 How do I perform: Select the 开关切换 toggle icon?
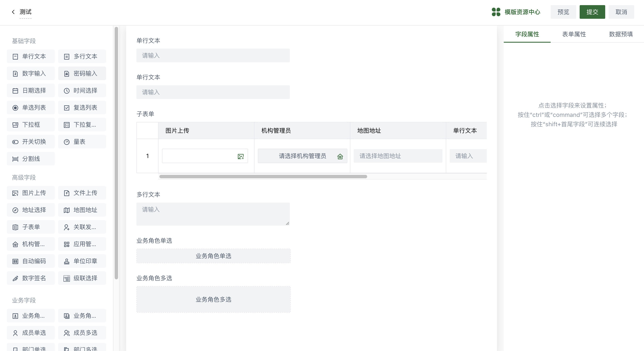tap(15, 142)
